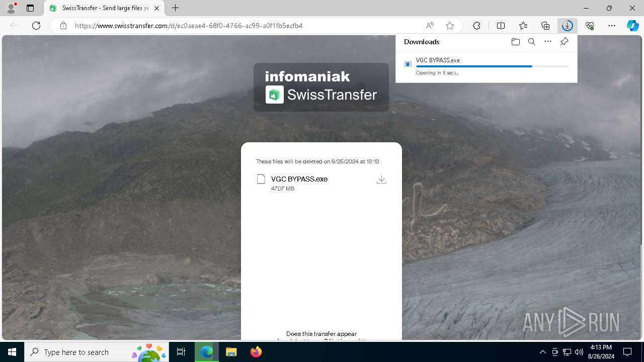The image size is (644, 362).
Task: View site information lock icon
Action: pyautogui.click(x=63, y=26)
